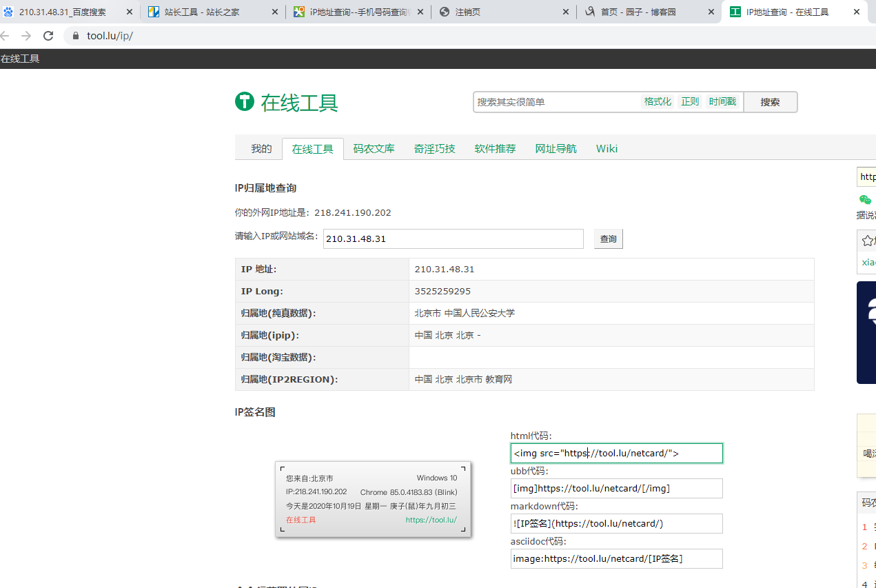The width and height of the screenshot is (876, 588).
Task: Click the 在线工具 text in the dark top bar
Action: coord(20,59)
